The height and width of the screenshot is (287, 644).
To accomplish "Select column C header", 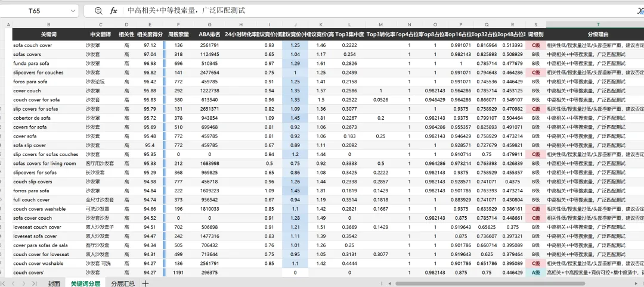I will (101, 25).
